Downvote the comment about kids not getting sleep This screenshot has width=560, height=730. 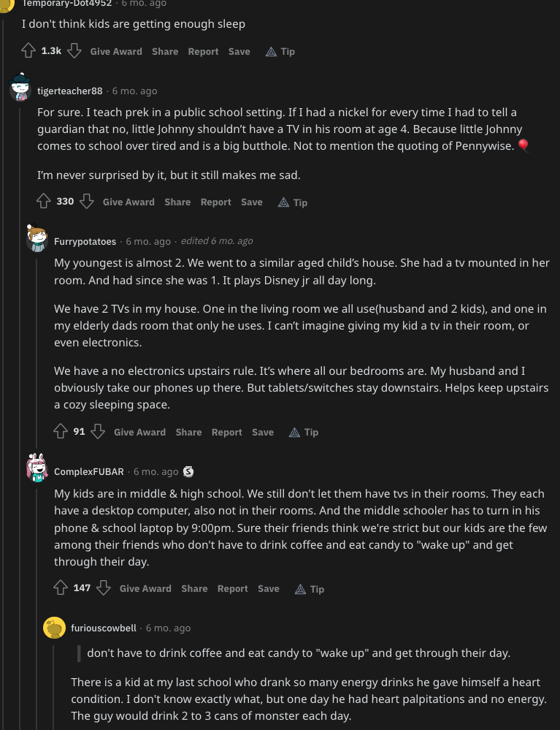[74, 50]
